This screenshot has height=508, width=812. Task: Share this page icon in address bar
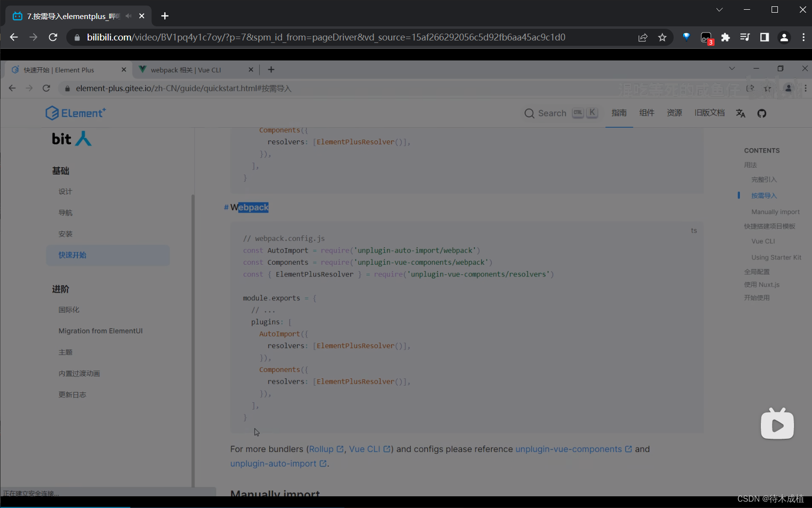[x=643, y=37]
